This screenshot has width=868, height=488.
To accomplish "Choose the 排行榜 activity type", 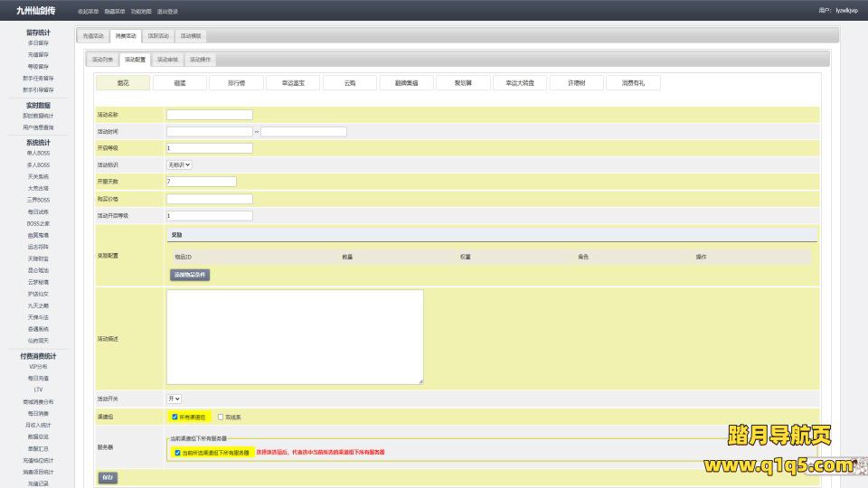I will (x=235, y=82).
